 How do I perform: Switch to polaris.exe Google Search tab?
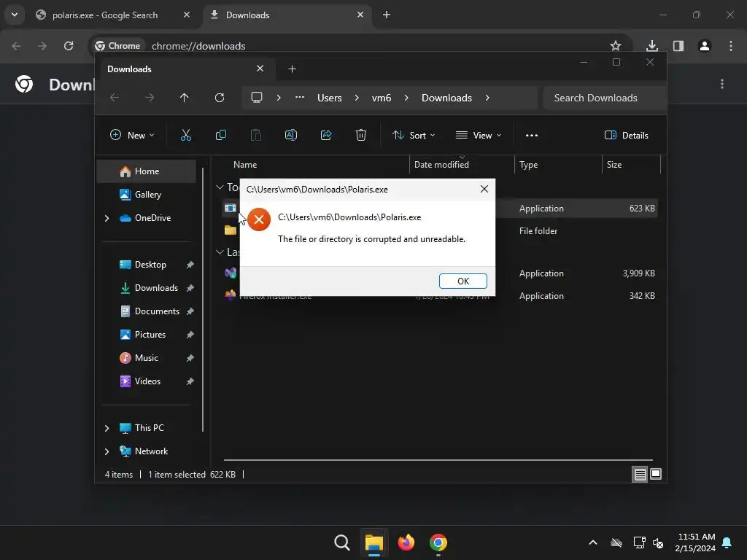[113, 15]
